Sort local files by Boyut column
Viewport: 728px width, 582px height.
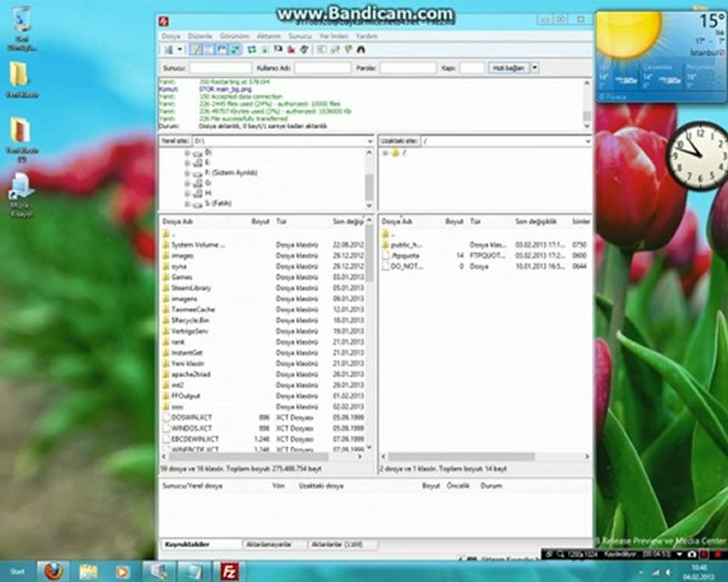(x=260, y=221)
